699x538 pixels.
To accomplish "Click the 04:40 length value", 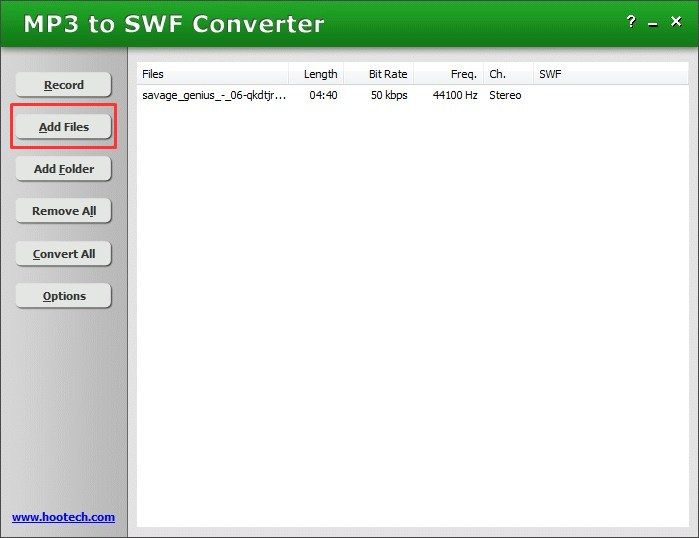I will click(x=323, y=95).
